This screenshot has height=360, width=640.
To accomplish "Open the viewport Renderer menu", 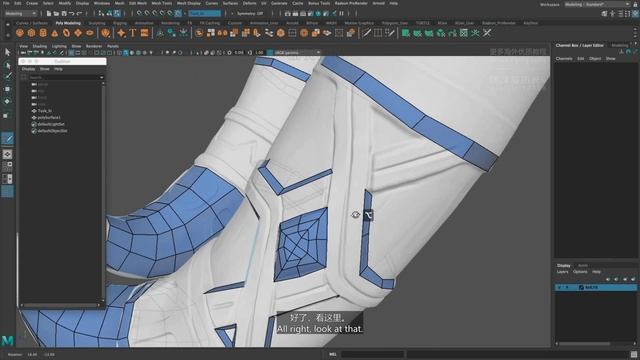I will coord(94,47).
